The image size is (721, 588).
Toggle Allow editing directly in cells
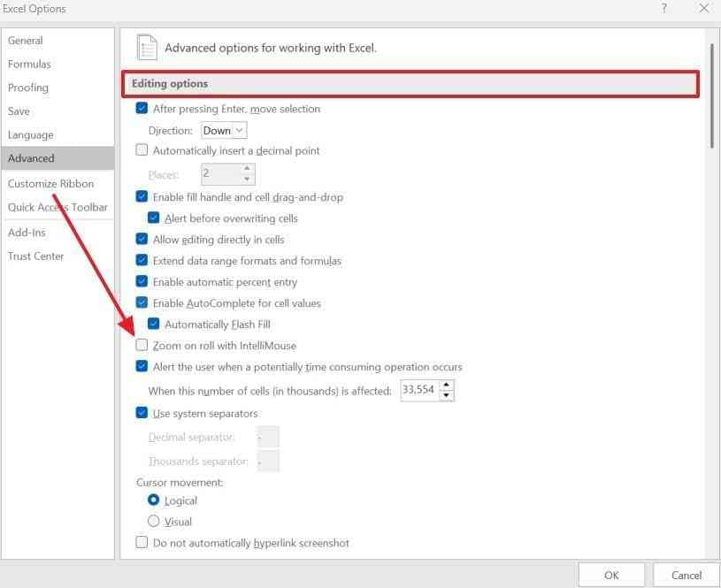[x=142, y=239]
